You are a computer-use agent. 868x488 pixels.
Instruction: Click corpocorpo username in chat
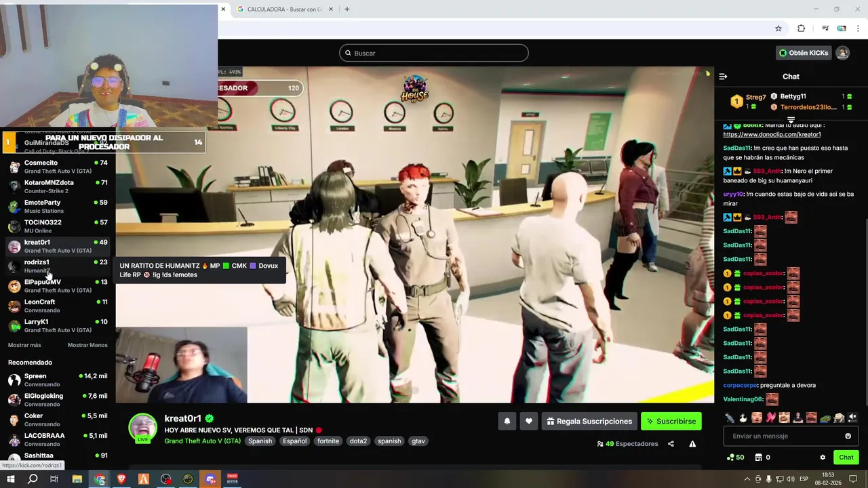pyautogui.click(x=740, y=385)
